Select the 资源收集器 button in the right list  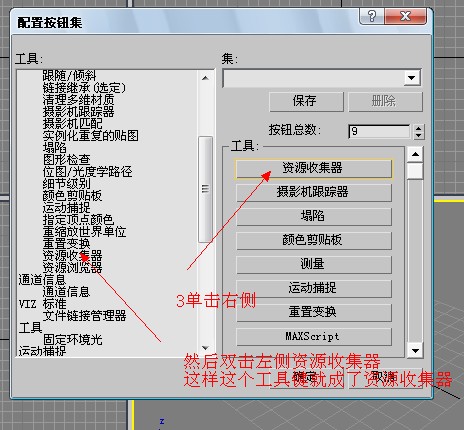(x=314, y=169)
